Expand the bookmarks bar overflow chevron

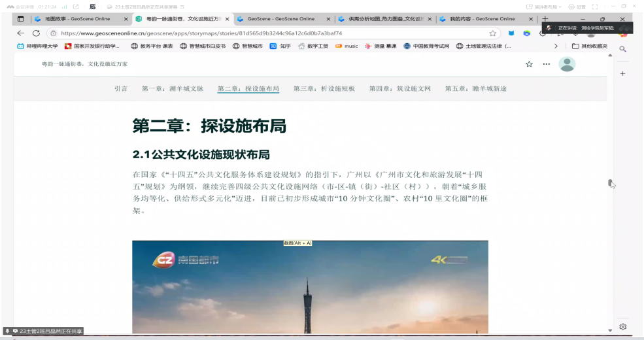[x=556, y=46]
